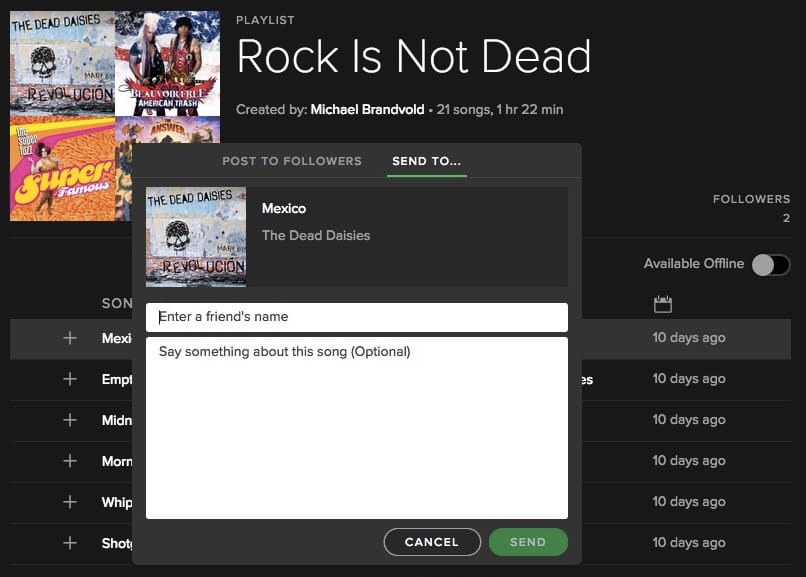Click the plus icon next to the Midn track
Viewport: 806px width, 577px height.
(70, 419)
